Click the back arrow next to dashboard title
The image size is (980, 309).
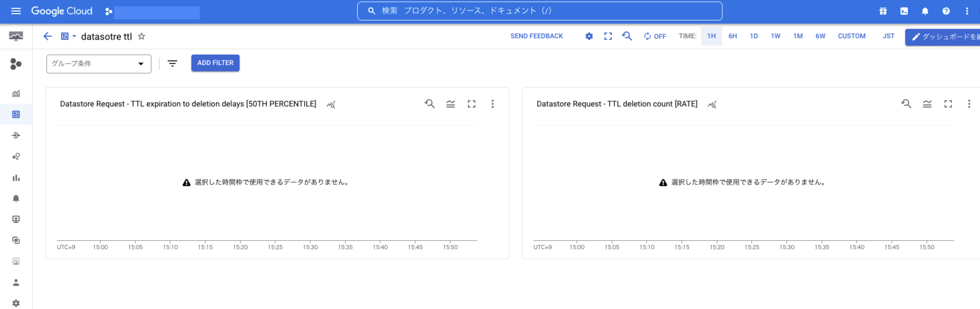(47, 36)
